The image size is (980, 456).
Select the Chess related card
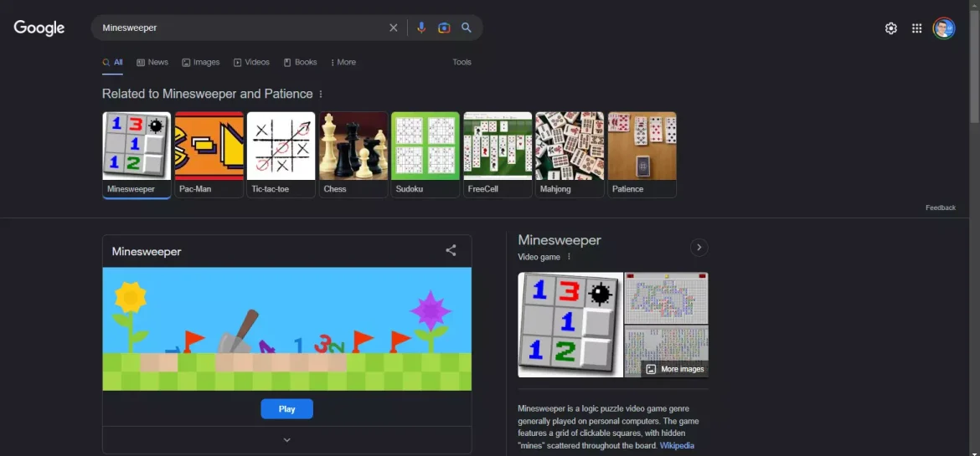353,155
